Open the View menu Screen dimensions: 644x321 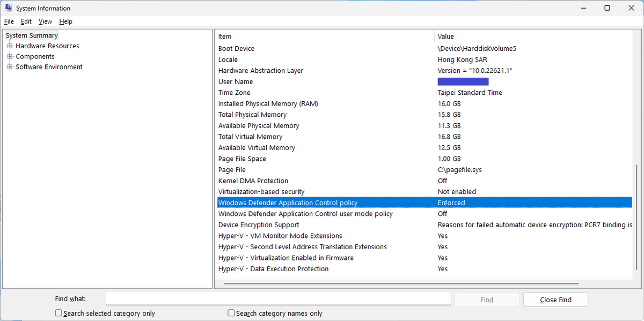pos(45,21)
